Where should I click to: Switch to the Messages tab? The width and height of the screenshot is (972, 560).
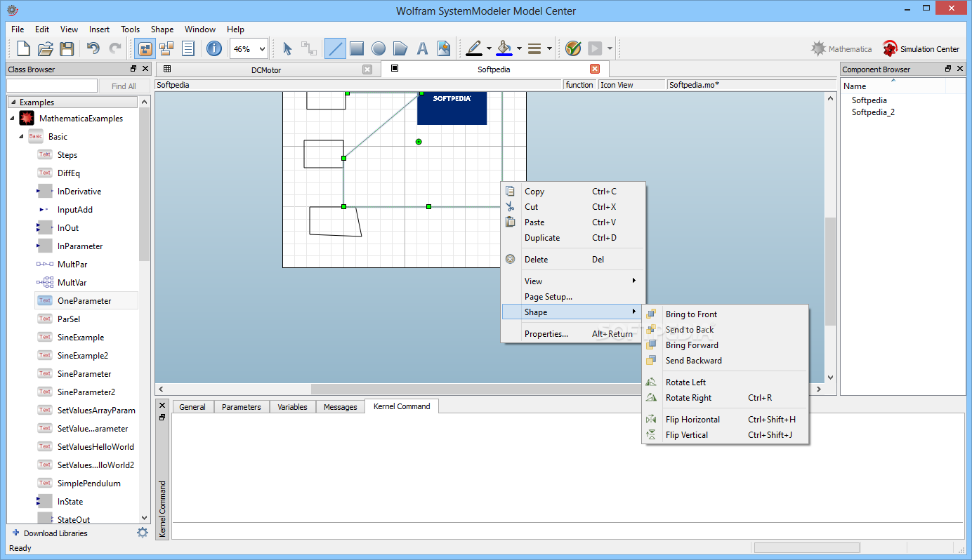coord(340,407)
